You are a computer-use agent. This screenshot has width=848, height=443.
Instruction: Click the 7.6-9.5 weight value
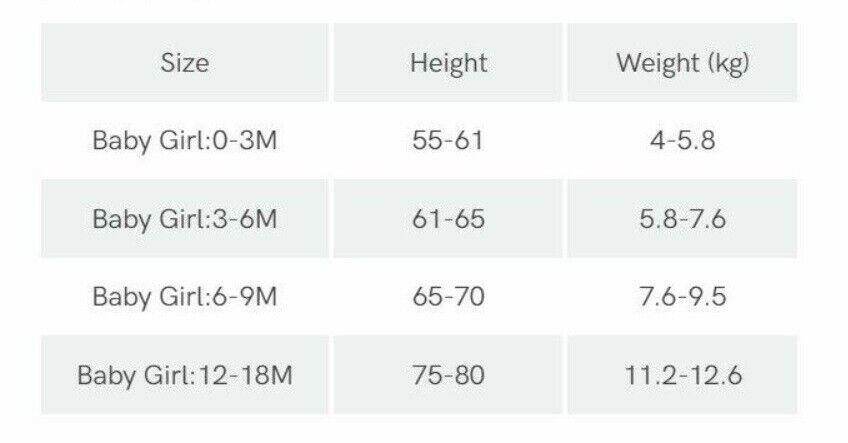point(682,297)
